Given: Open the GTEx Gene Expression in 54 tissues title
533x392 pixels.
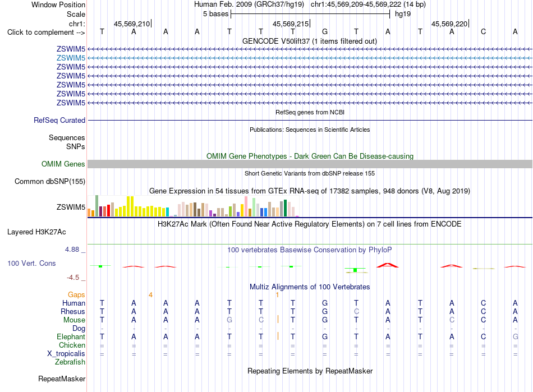Looking at the screenshot, I should (310, 191).
